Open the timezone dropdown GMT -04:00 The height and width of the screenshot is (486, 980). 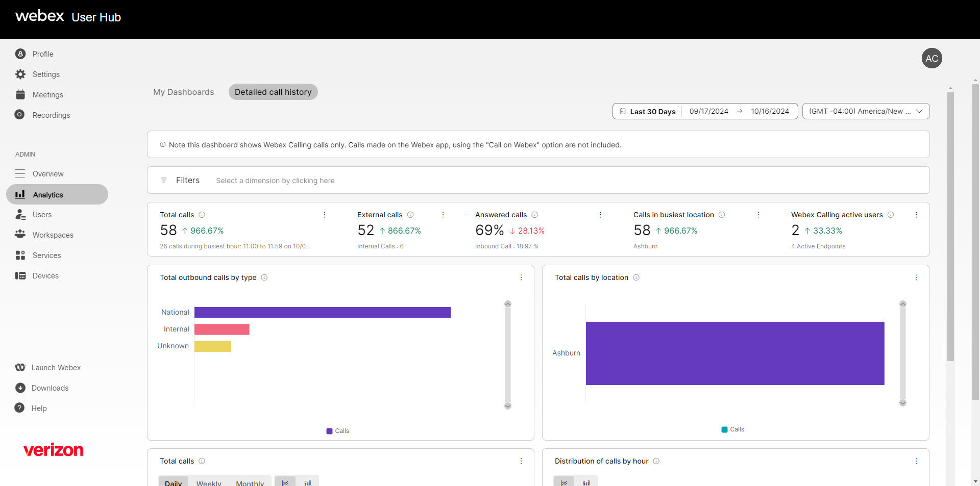(866, 111)
